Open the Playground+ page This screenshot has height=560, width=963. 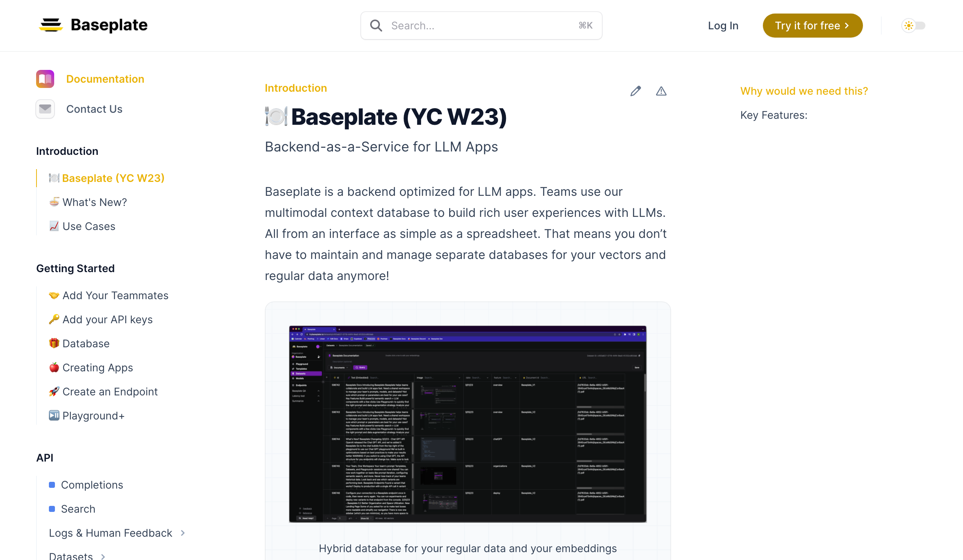[x=87, y=416]
